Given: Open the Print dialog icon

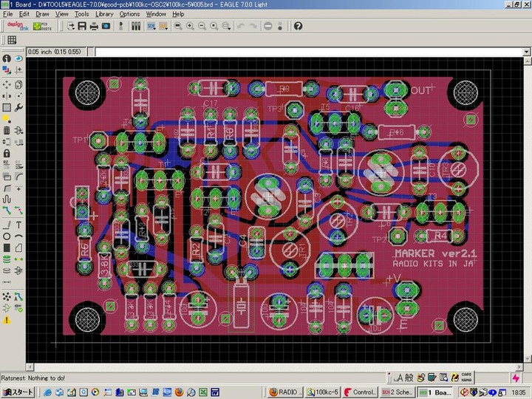Looking at the screenshot, I should [x=94, y=26].
